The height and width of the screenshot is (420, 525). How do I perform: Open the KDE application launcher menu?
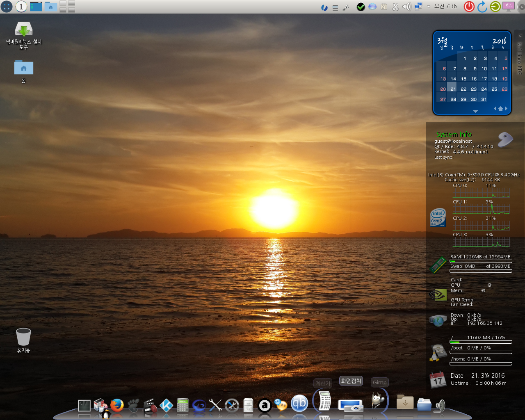[7, 7]
